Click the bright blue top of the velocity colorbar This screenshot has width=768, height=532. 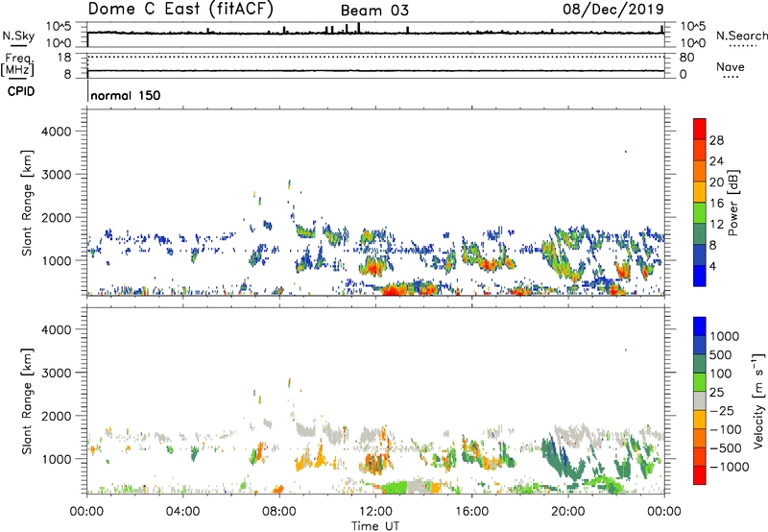tap(700, 326)
